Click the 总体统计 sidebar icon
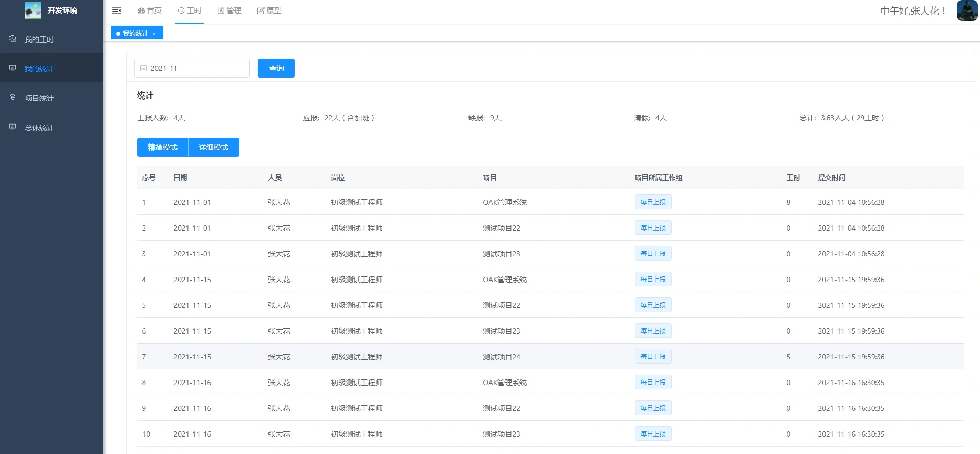This screenshot has width=980, height=454. click(x=13, y=127)
